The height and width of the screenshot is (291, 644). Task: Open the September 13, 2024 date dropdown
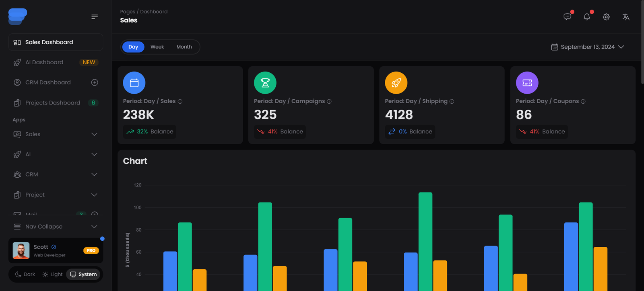(588, 47)
